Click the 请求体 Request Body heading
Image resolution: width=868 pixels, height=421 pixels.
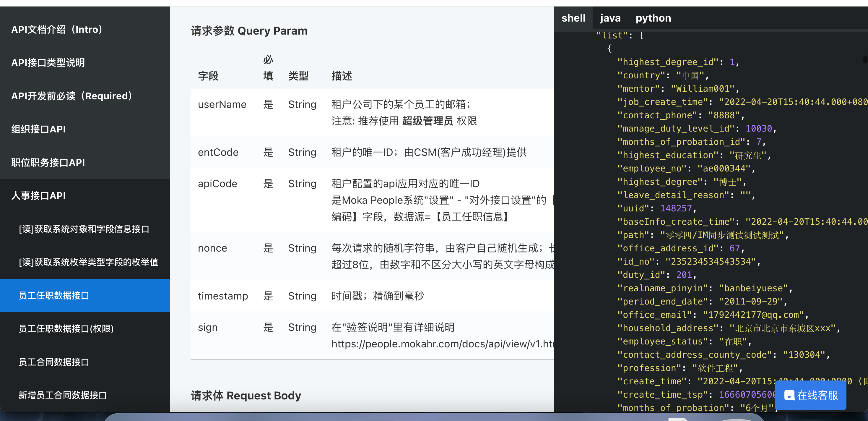(246, 395)
